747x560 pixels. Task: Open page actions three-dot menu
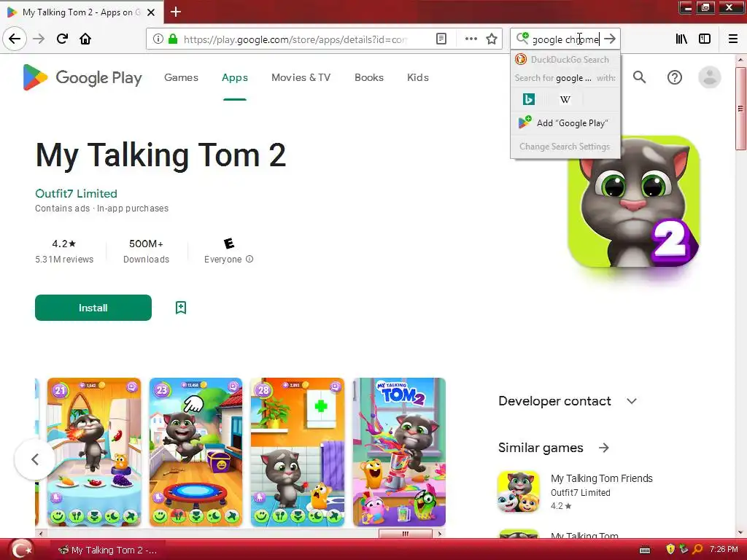[471, 39]
